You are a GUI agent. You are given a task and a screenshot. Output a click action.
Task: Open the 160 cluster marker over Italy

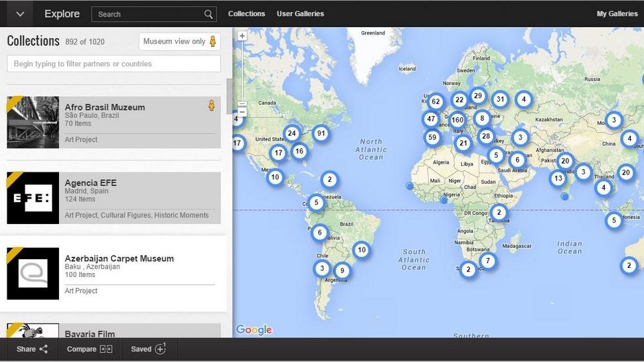click(457, 120)
